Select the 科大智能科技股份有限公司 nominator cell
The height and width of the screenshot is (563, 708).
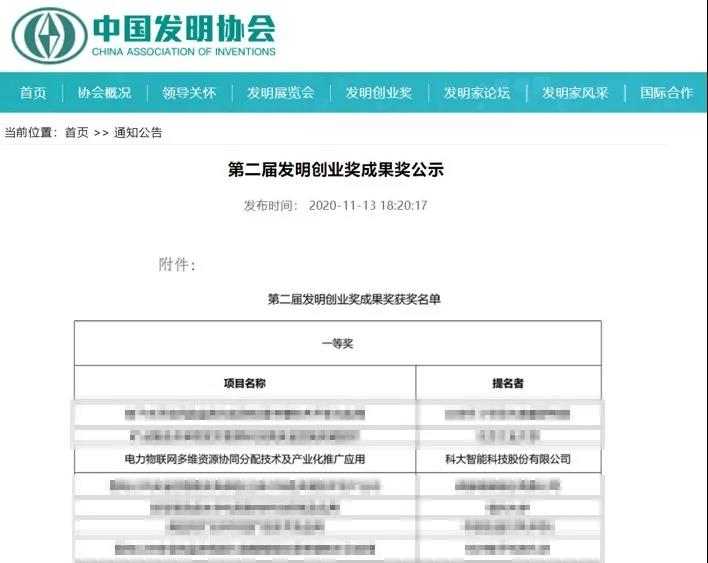point(508,459)
